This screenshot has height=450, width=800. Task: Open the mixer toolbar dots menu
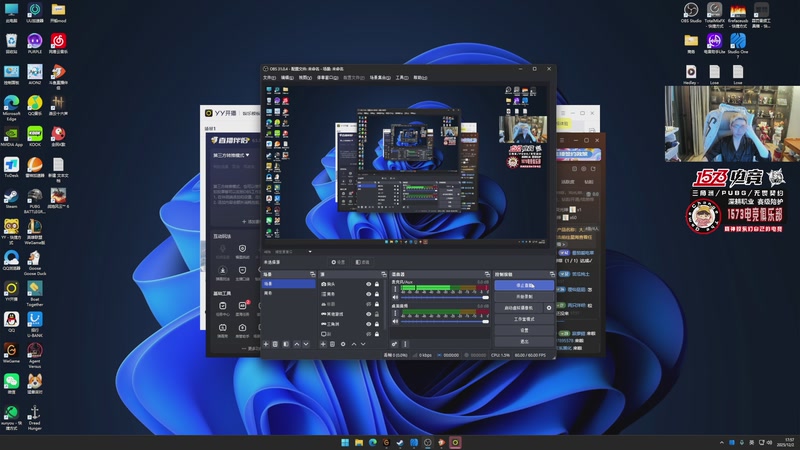pyautogui.click(x=406, y=344)
